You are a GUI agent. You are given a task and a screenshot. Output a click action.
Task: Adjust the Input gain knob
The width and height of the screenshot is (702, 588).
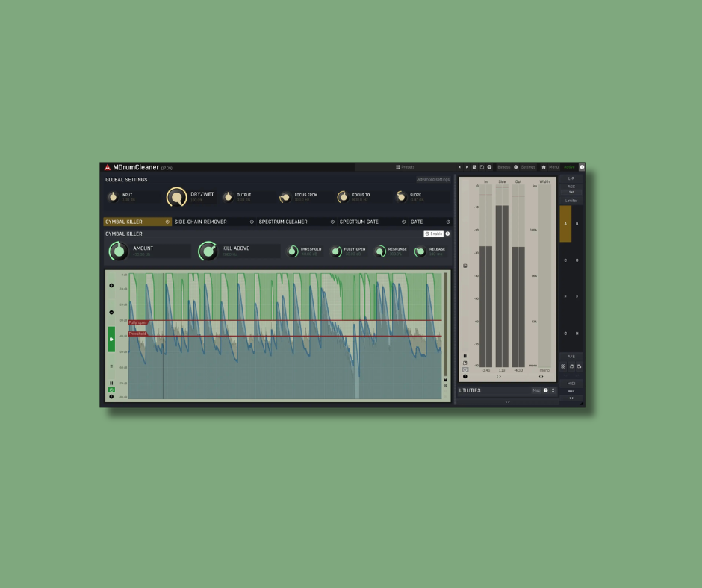click(x=113, y=196)
